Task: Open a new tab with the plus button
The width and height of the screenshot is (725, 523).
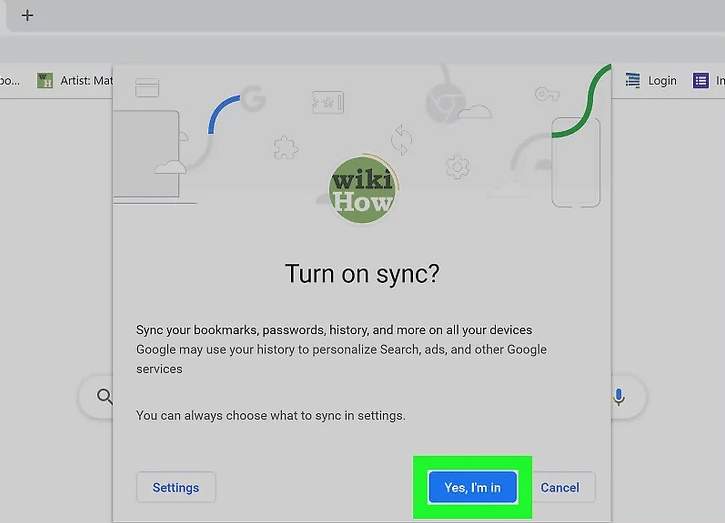Action: (27, 15)
